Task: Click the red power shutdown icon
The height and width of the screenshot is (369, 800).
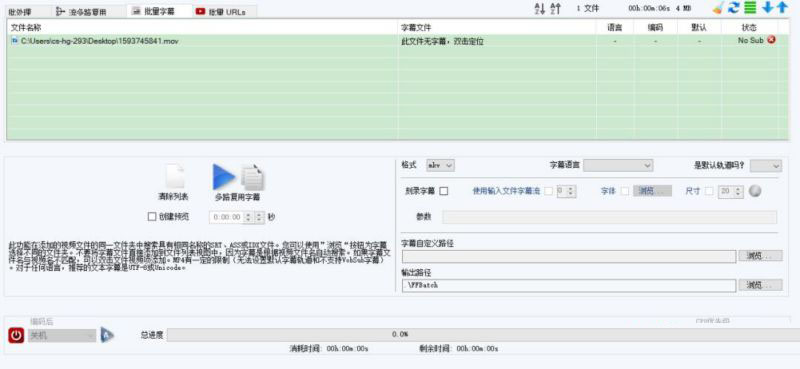Action: [16, 335]
